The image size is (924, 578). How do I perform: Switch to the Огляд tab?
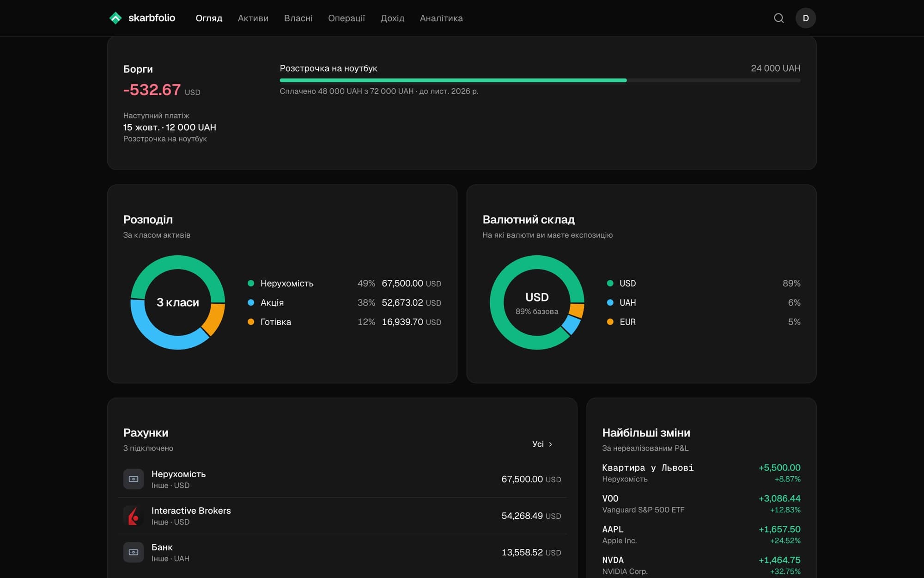[209, 18]
